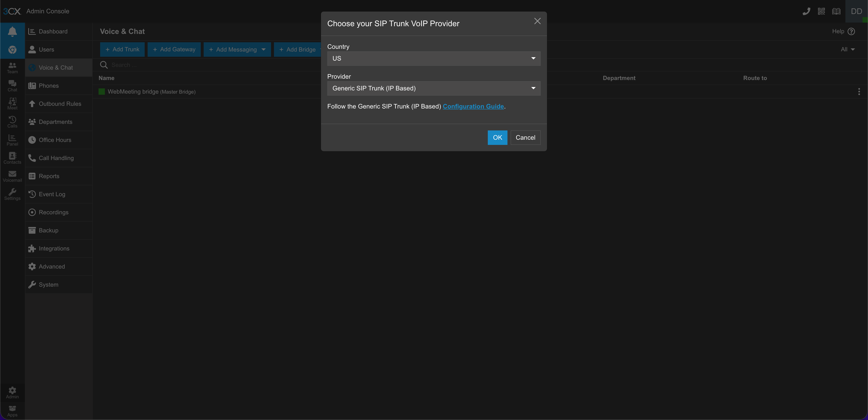Open the dialer phone icon in header
Viewport: 868px width, 420px height.
tap(806, 12)
